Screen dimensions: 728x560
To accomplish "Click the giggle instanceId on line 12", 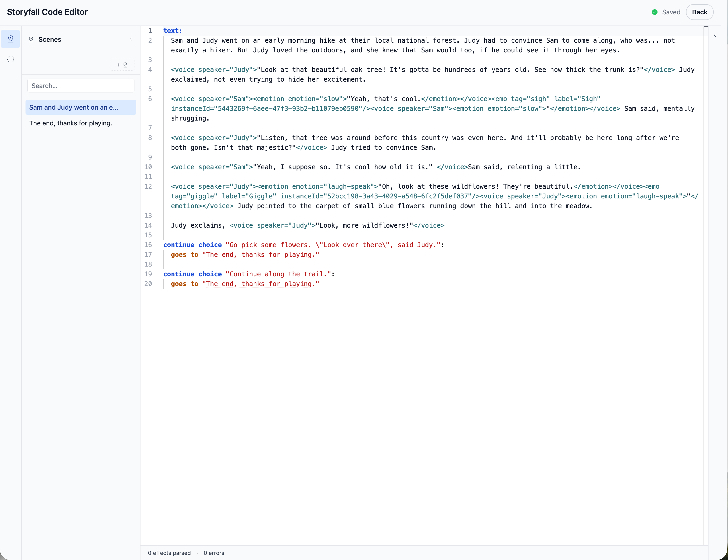I will tap(376, 196).
